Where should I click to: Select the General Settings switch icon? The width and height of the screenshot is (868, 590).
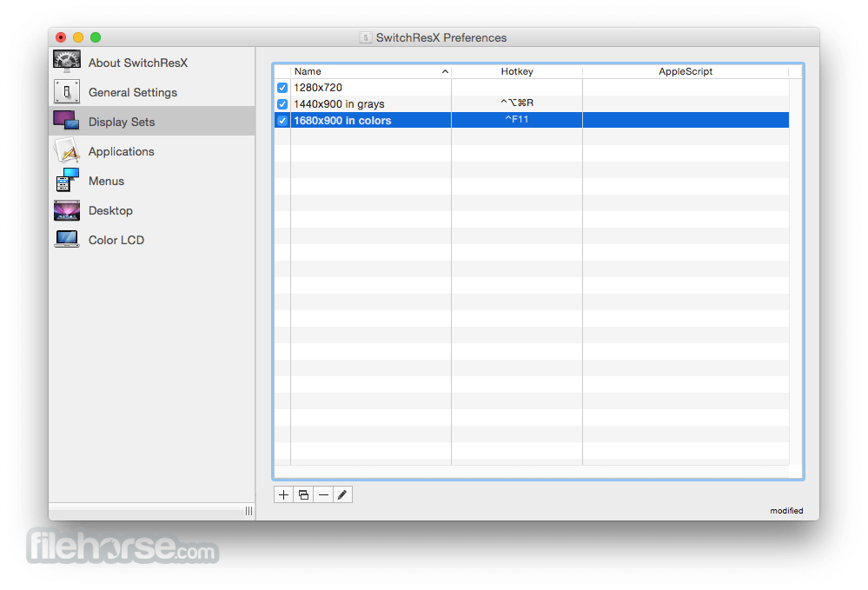[x=67, y=92]
